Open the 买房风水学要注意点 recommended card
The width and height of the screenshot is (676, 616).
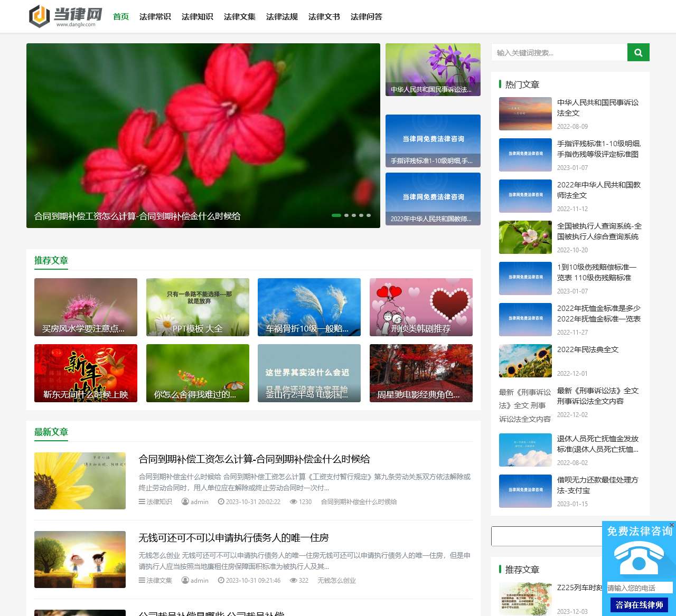(86, 307)
